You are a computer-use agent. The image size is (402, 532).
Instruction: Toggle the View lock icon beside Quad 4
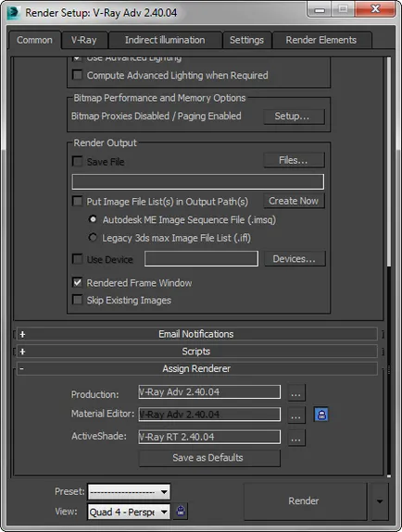click(181, 511)
